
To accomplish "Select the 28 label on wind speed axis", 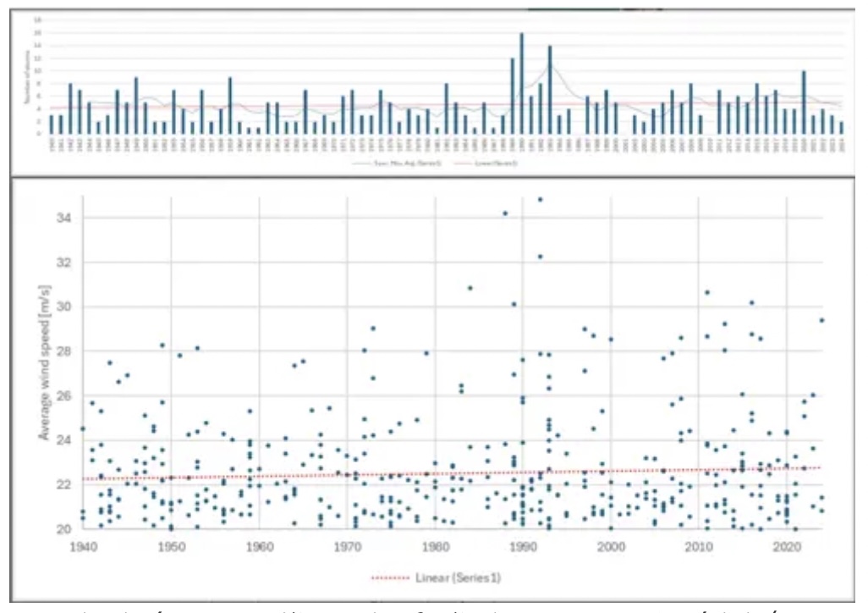I will [64, 351].
